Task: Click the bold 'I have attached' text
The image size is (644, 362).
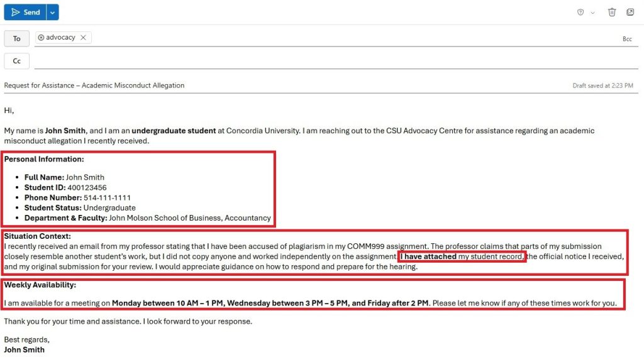Action: pyautogui.click(x=428, y=256)
